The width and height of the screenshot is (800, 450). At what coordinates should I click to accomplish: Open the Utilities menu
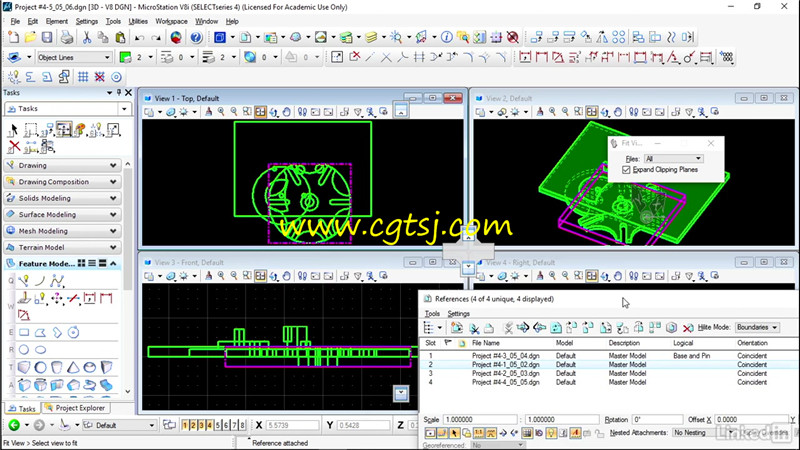click(138, 21)
